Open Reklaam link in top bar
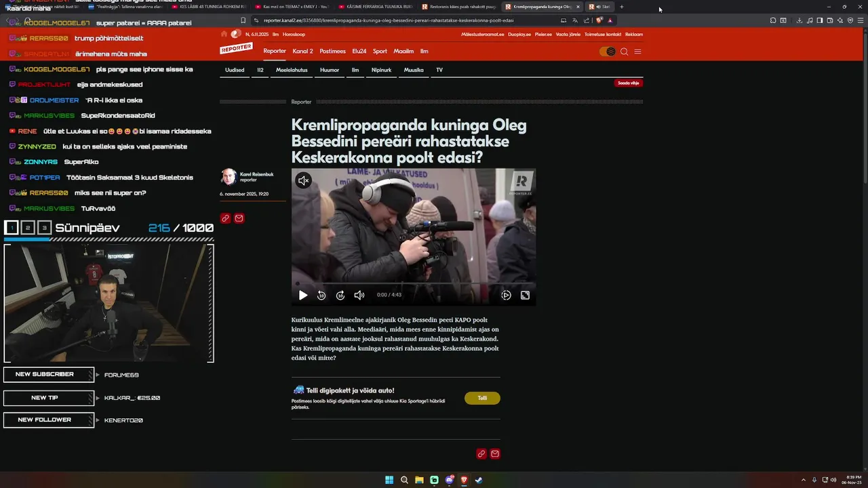868x488 pixels. pyautogui.click(x=634, y=34)
